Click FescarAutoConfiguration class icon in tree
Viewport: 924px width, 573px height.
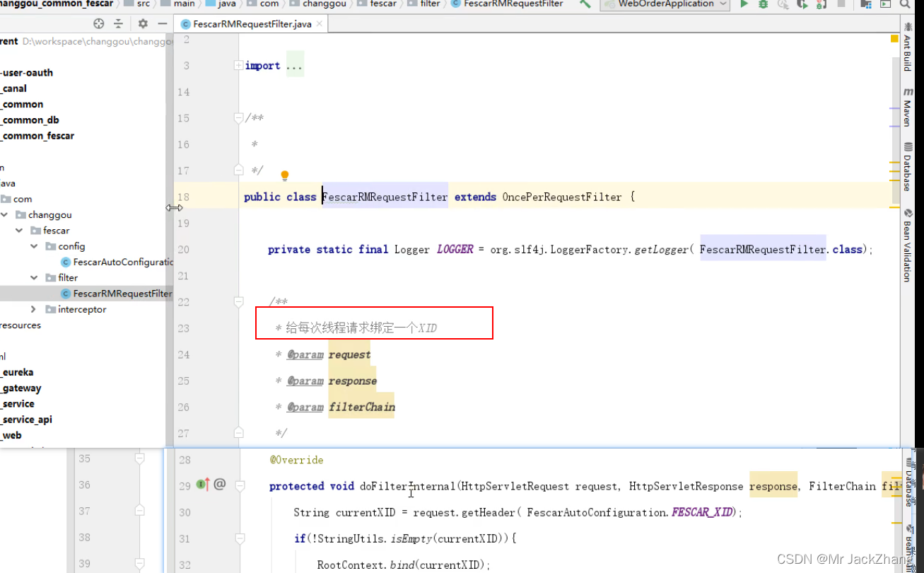(x=66, y=262)
